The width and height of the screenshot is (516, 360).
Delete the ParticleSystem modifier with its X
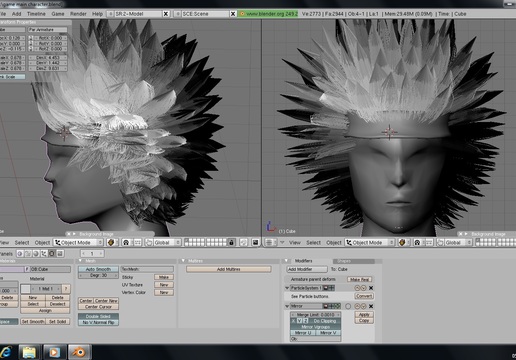[x=371, y=288]
